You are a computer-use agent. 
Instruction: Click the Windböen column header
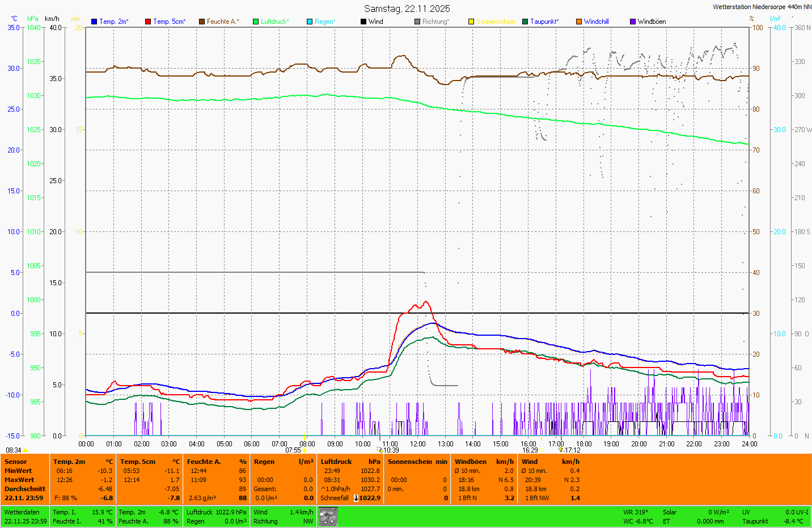(x=470, y=462)
